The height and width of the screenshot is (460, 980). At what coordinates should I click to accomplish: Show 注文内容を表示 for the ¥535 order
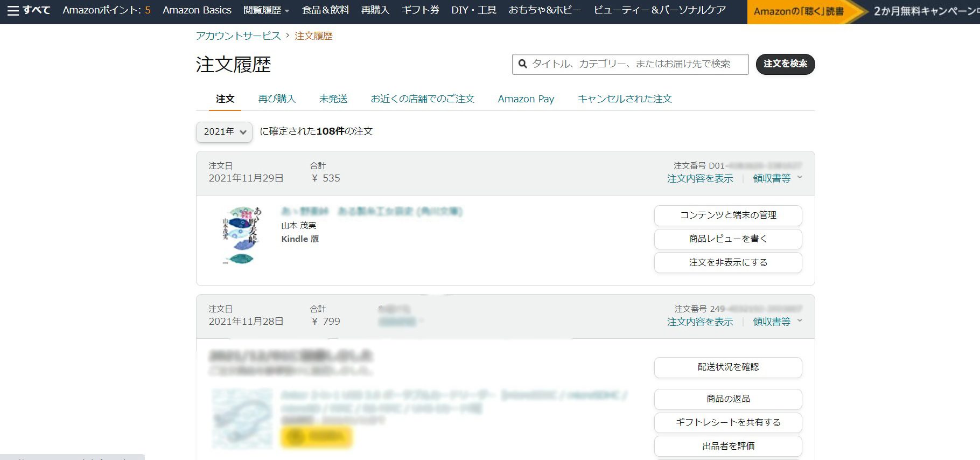pyautogui.click(x=700, y=178)
